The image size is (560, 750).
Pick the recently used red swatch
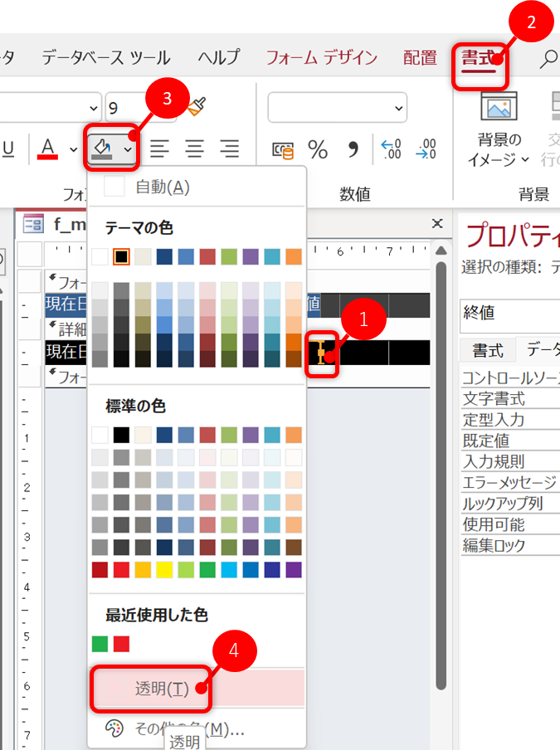(x=121, y=644)
